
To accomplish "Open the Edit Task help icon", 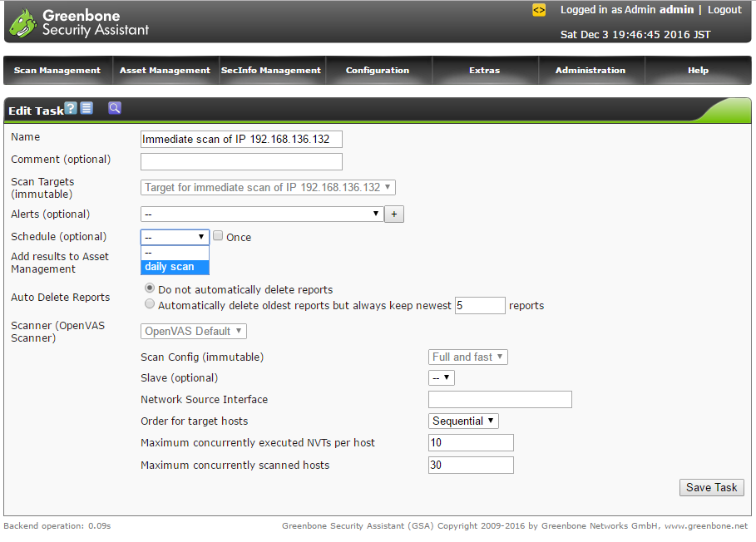I will click(71, 109).
